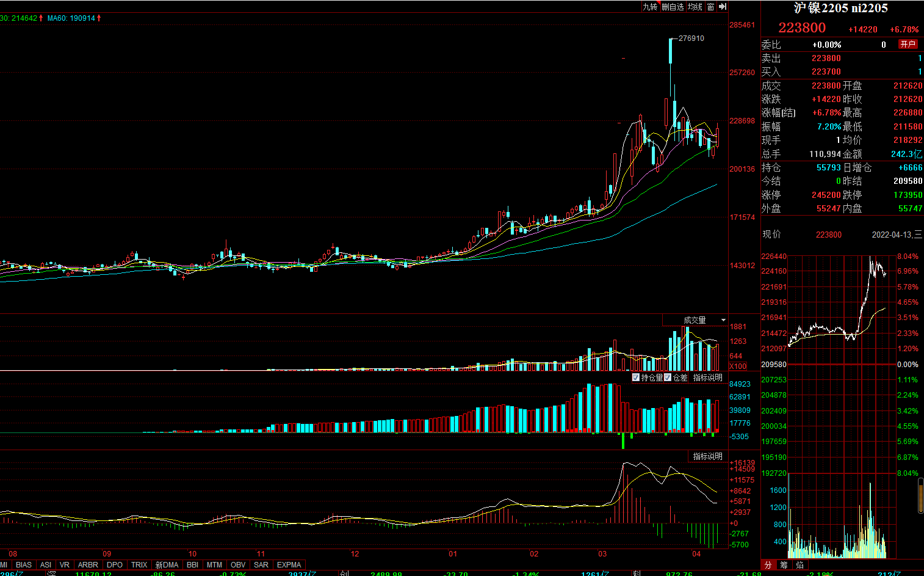Viewport: 924px width, 576px height.
Task: Open 指标说明 in open-interest panel
Action: tap(707, 377)
